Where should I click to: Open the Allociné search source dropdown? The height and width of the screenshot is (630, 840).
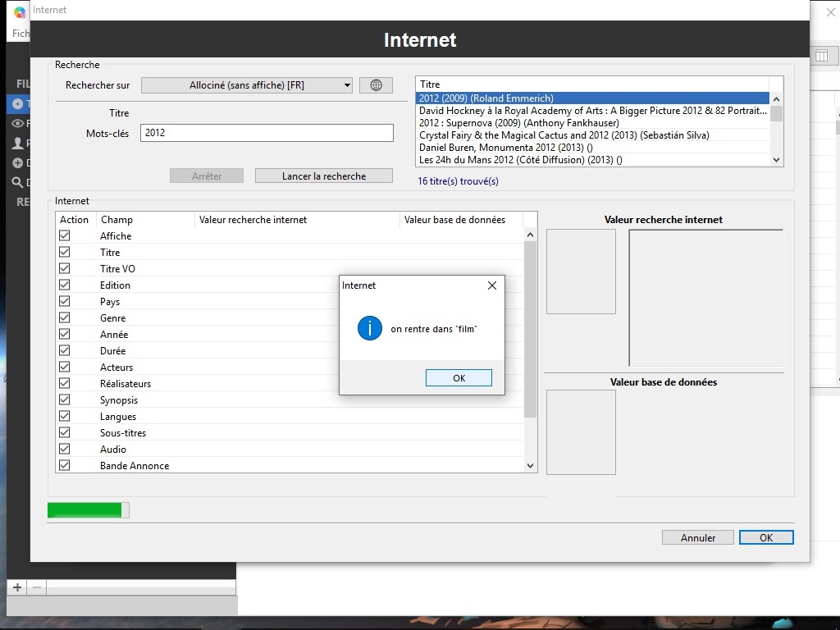pyautogui.click(x=247, y=85)
